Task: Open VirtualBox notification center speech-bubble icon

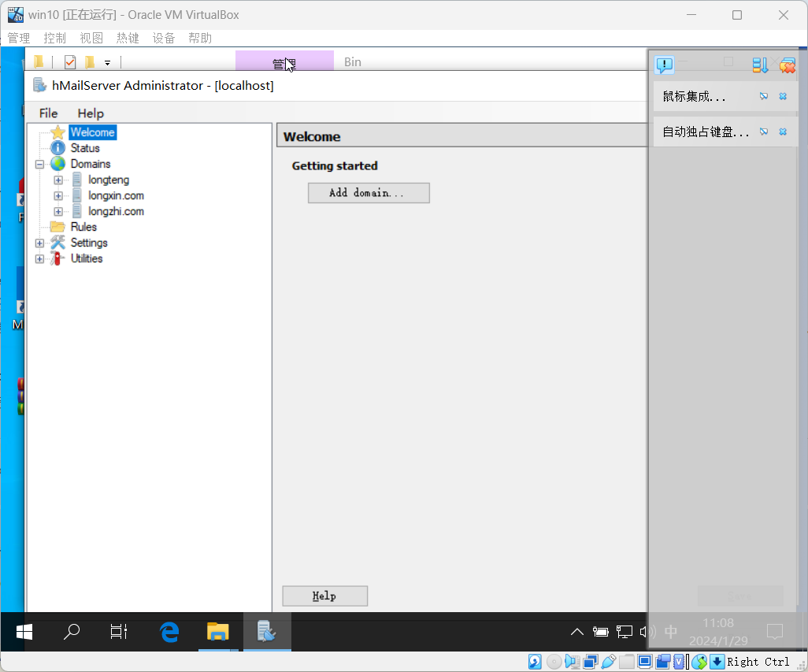Action: coord(664,65)
